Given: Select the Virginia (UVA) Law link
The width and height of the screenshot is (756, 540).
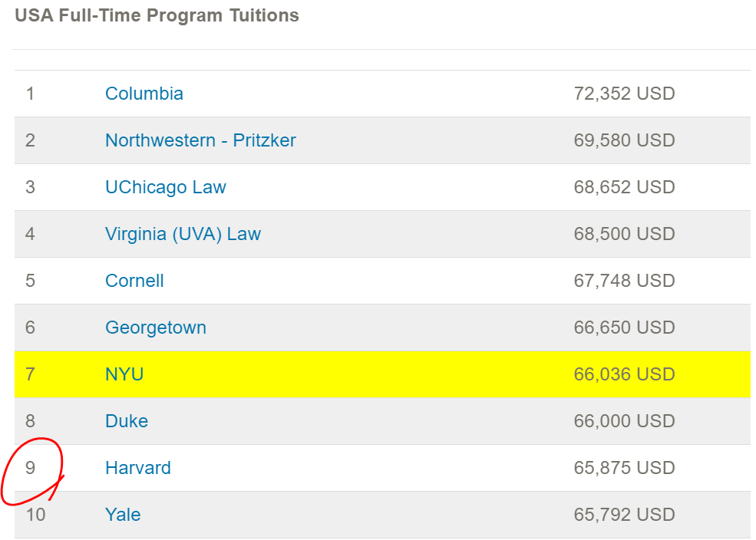Looking at the screenshot, I should pos(183,234).
